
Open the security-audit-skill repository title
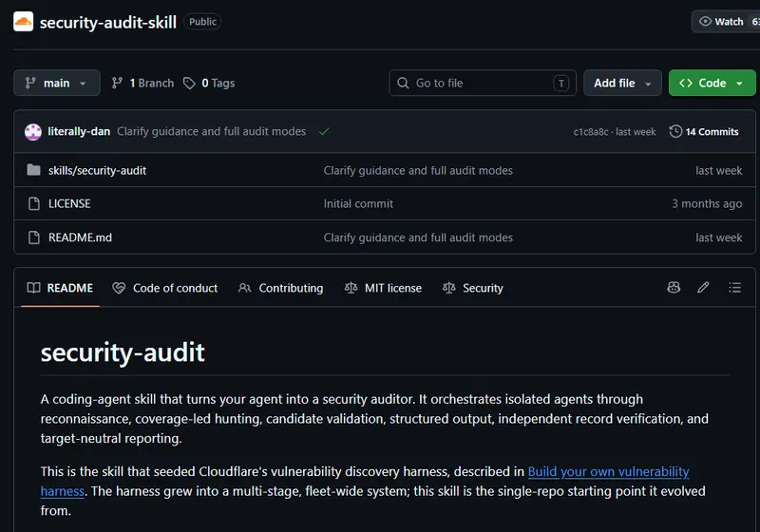[108, 22]
